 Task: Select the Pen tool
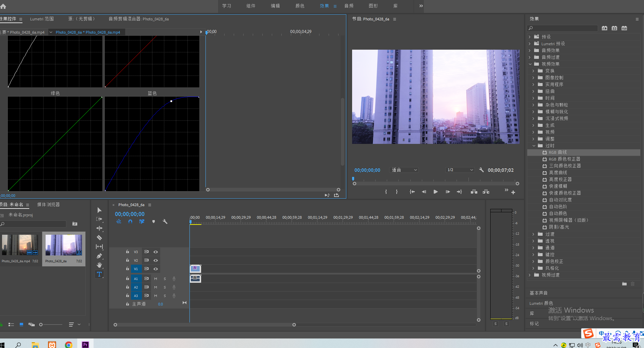99,256
